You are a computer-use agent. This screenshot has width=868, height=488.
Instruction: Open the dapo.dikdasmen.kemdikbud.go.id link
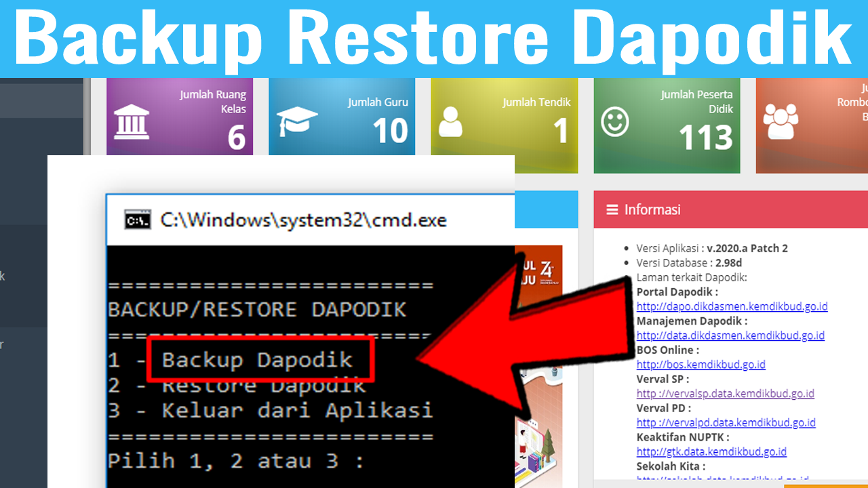732,306
